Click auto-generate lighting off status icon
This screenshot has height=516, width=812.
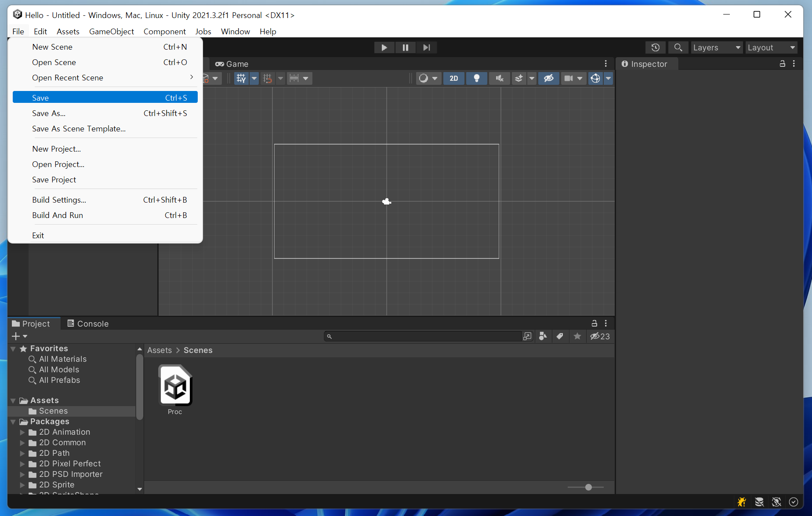[776, 502]
